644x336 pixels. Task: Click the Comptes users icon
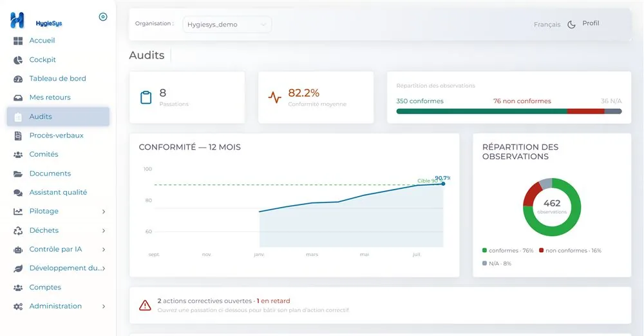point(18,288)
